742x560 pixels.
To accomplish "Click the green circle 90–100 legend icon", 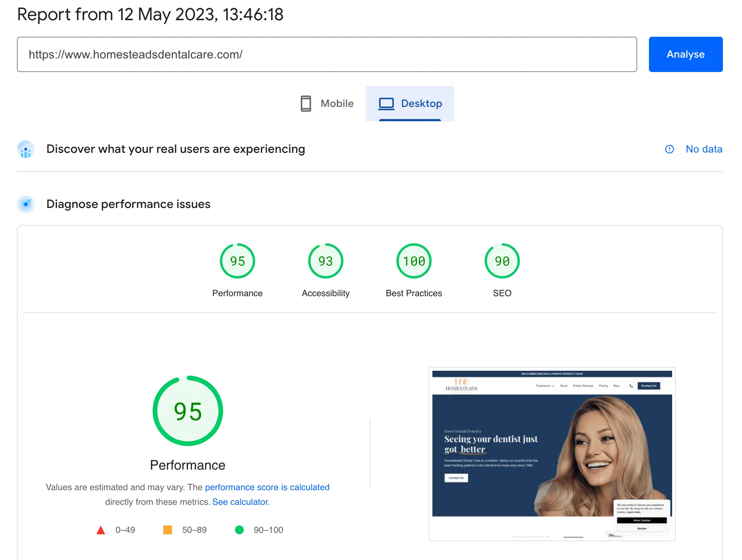I will [239, 530].
